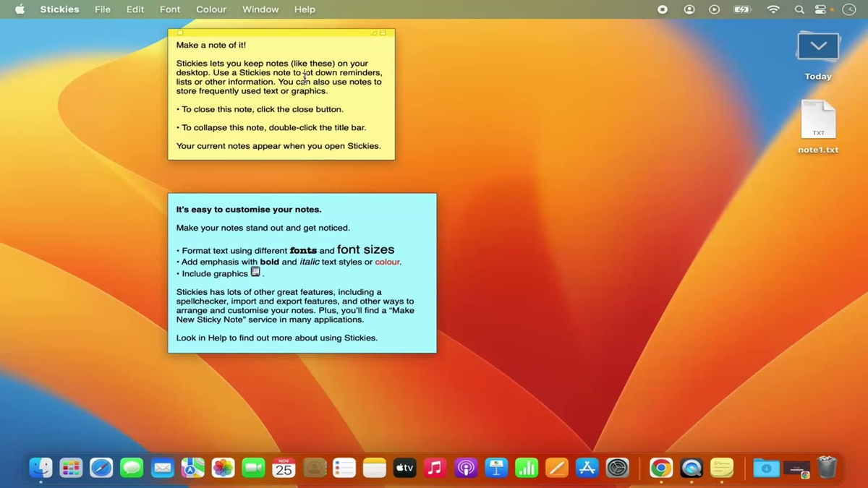
Task: Open Messages from the Dock
Action: tap(132, 468)
